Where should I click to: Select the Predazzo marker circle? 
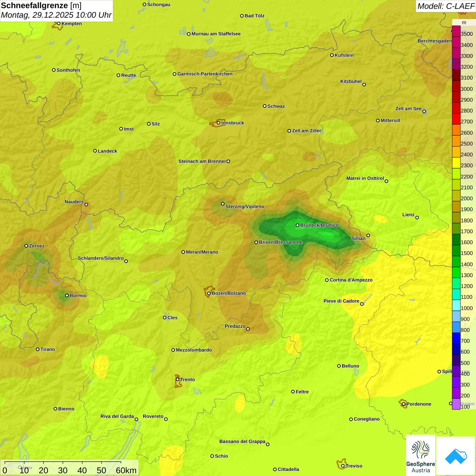click(x=248, y=329)
